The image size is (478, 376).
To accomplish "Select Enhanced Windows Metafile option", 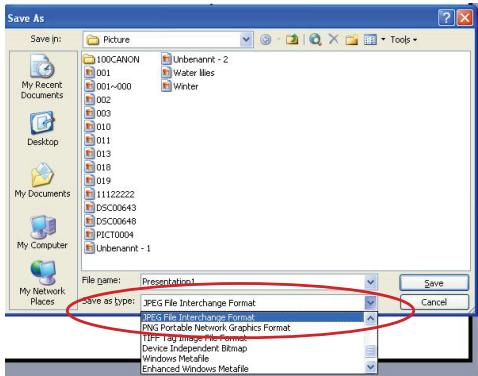I will pyautogui.click(x=253, y=369).
